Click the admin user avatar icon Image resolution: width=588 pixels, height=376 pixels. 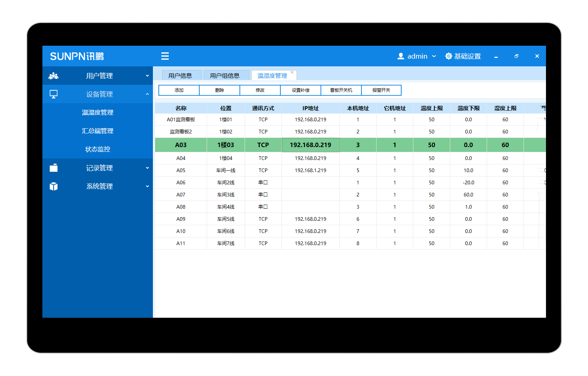(400, 56)
